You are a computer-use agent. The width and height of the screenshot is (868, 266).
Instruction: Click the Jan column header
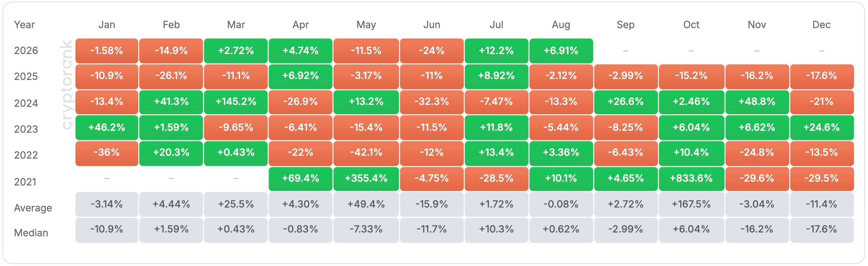106,25
